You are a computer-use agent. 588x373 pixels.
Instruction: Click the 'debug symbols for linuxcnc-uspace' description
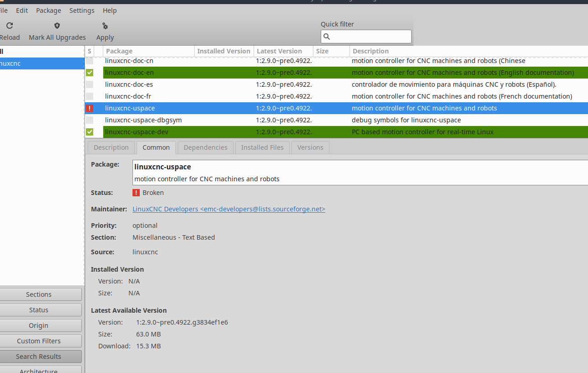point(406,120)
